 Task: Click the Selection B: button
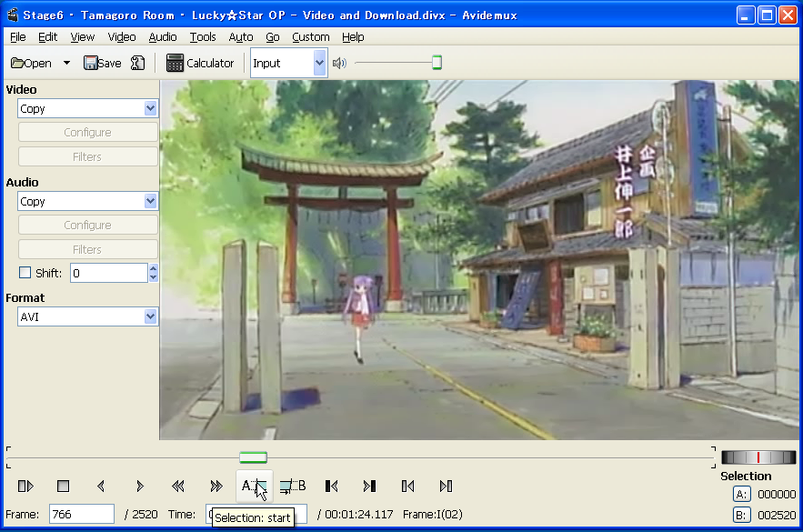[x=741, y=515]
